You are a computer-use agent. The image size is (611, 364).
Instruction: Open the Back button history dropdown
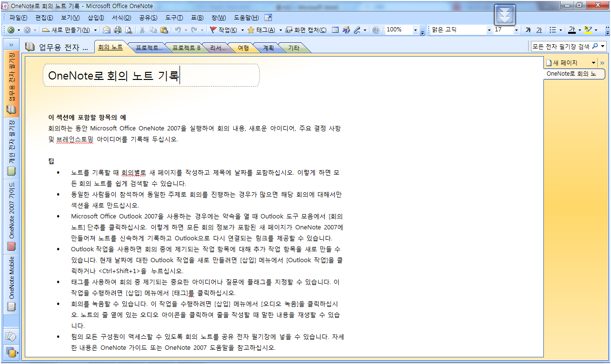pyautogui.click(x=19, y=30)
